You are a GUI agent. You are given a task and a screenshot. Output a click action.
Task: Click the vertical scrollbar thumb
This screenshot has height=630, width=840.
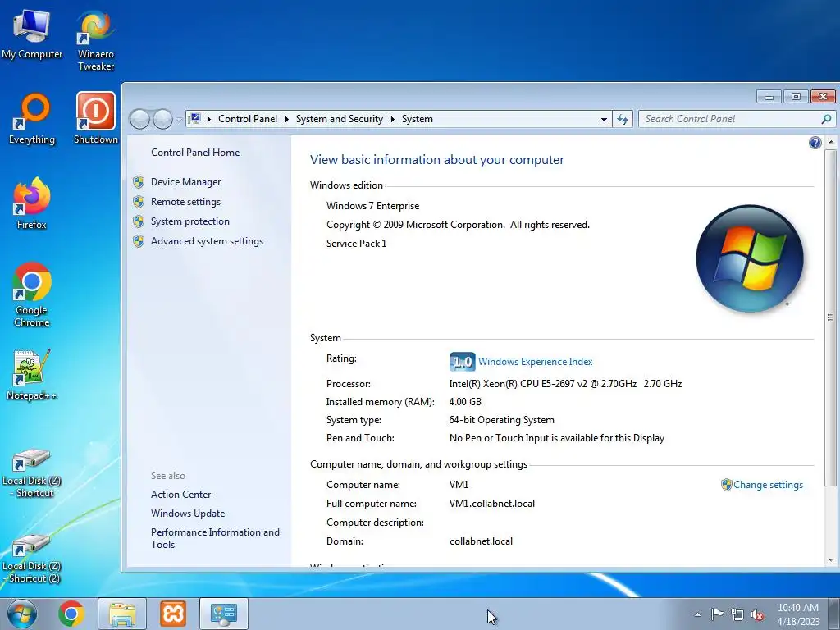(x=830, y=317)
